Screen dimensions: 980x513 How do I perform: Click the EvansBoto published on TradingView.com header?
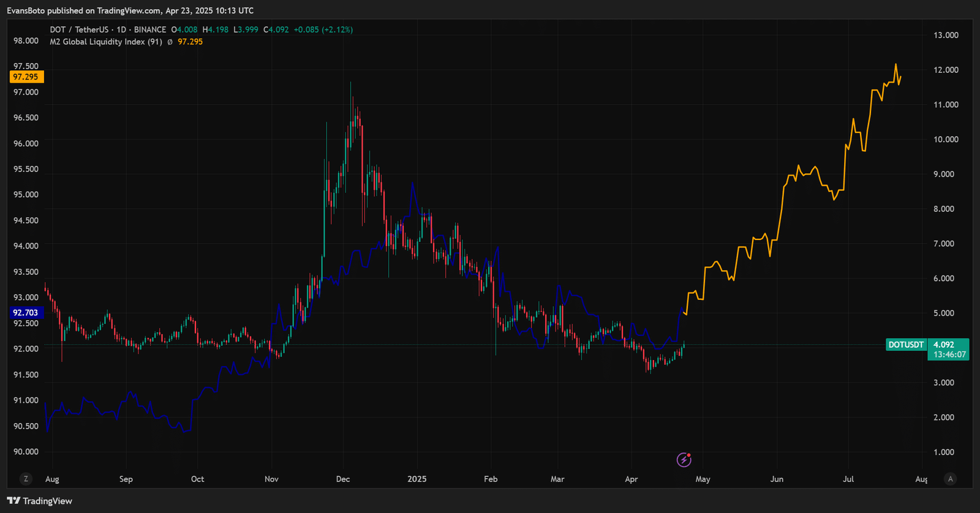(130, 10)
